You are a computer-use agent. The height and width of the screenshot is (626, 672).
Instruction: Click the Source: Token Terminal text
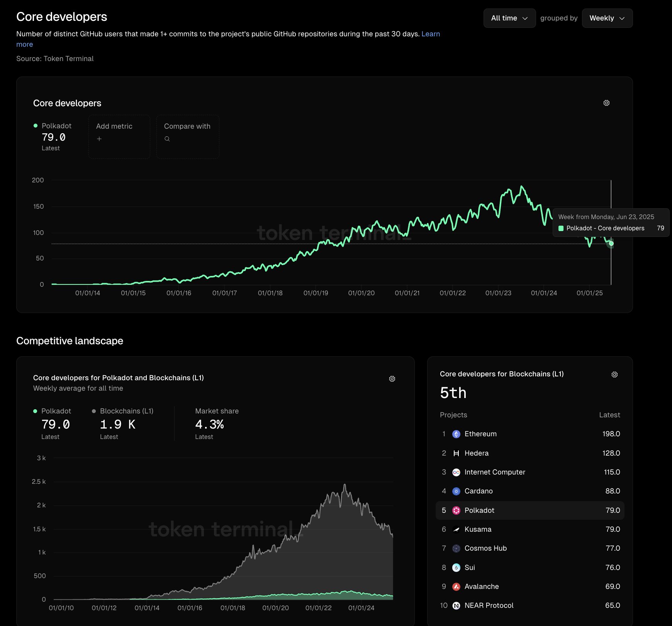55,59
